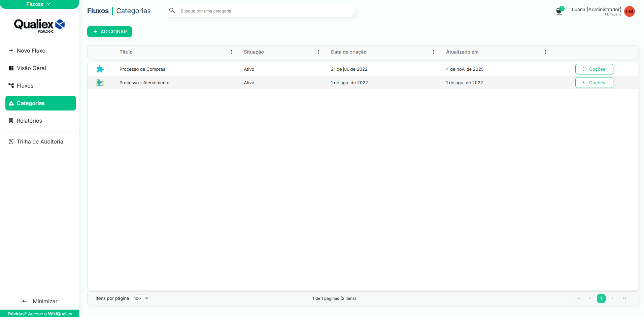This screenshot has width=644, height=317.
Task: Open items per page dropdown
Action: click(141, 298)
